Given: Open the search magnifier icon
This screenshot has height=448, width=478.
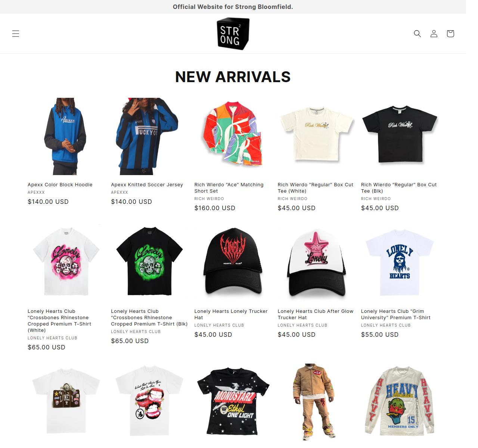Looking at the screenshot, I should point(418,34).
